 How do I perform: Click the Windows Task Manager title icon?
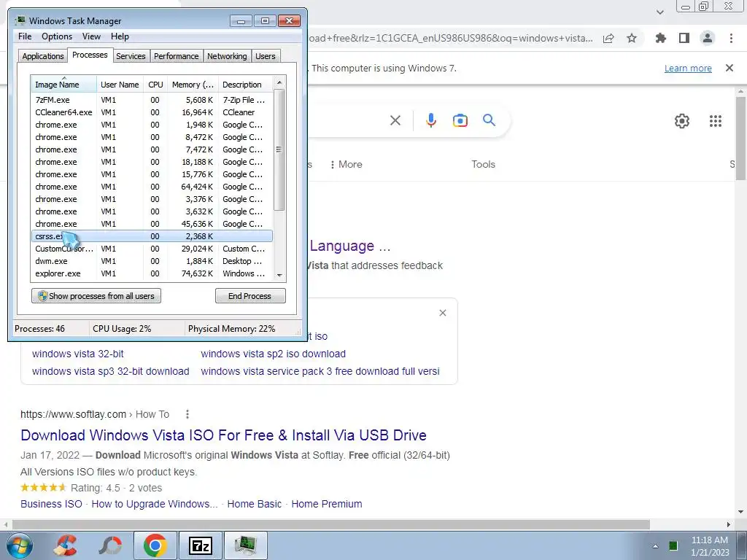click(20, 20)
